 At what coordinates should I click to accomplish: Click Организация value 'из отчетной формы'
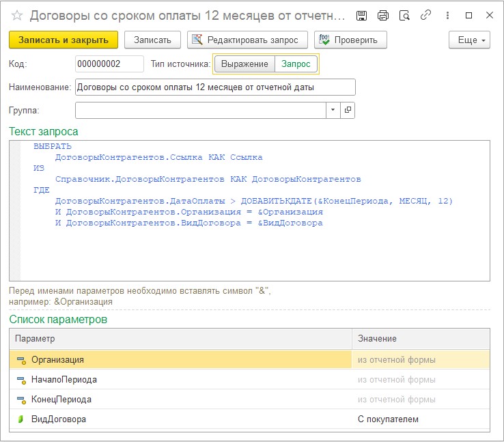click(x=421, y=360)
